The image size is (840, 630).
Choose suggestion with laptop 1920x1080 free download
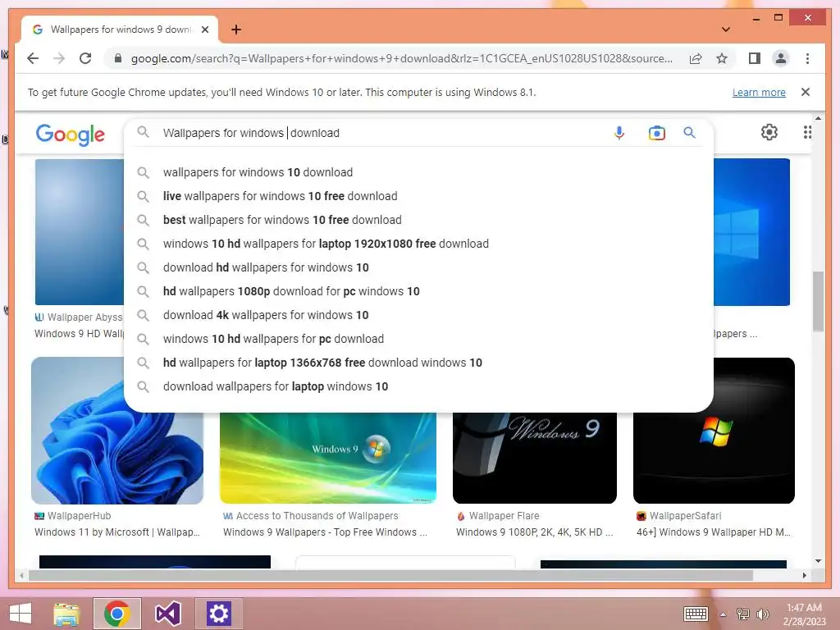[x=326, y=244]
